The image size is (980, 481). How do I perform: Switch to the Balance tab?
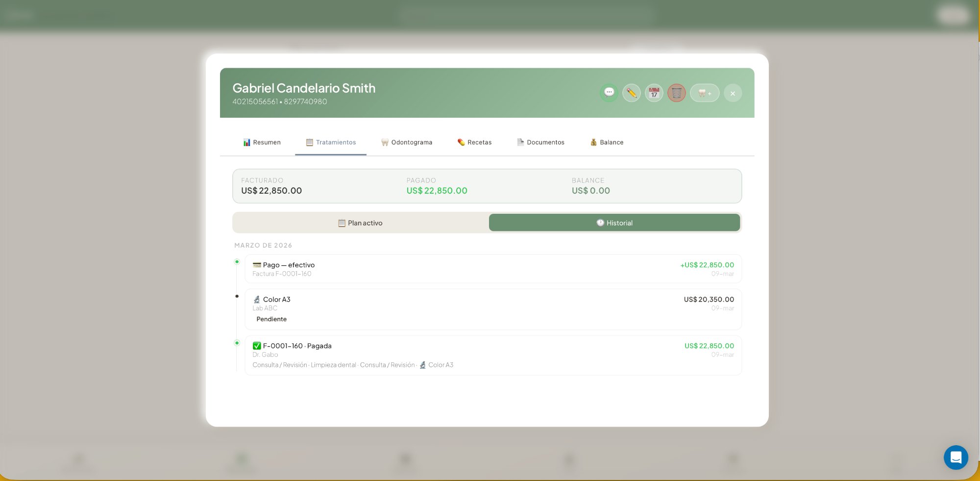click(607, 142)
